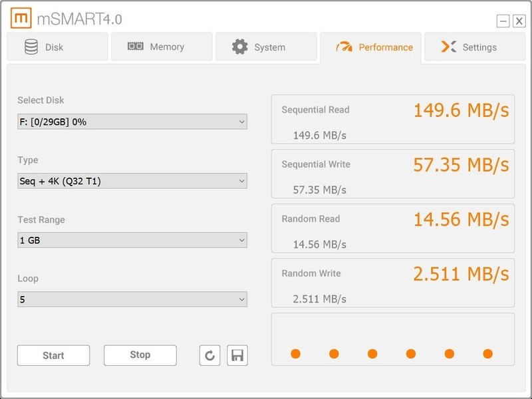
Task: Click the mSMART orange logo icon
Action: 21,18
